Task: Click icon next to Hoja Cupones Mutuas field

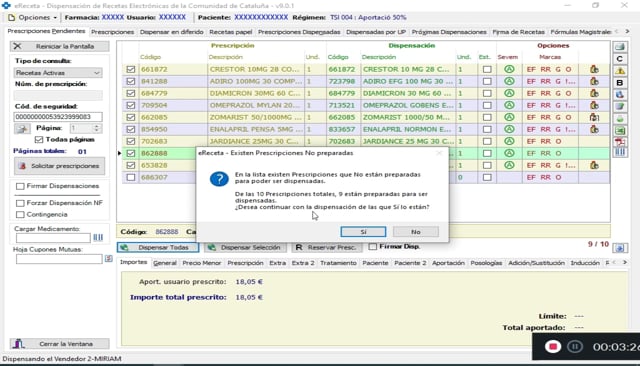Action: click(109, 259)
